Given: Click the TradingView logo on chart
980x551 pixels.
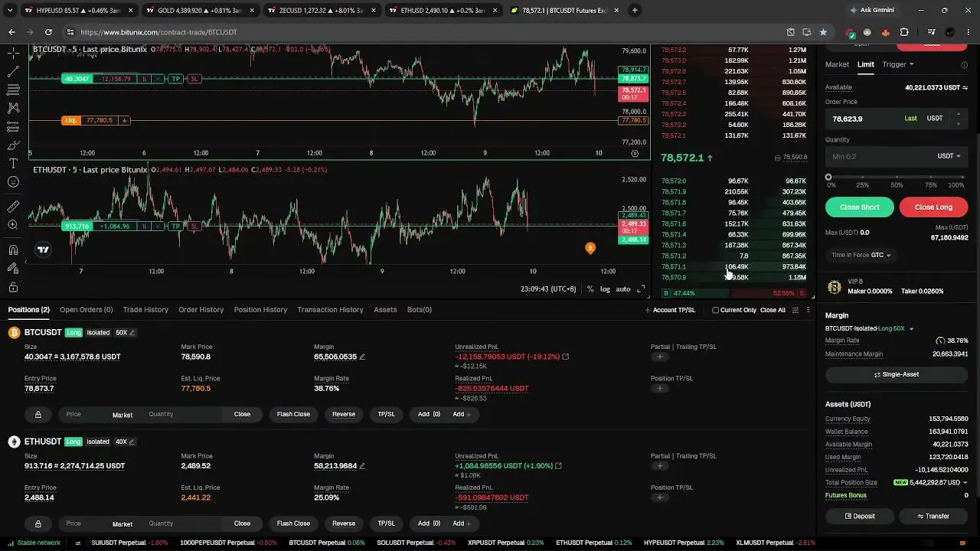Looking at the screenshot, I should pos(43,249).
